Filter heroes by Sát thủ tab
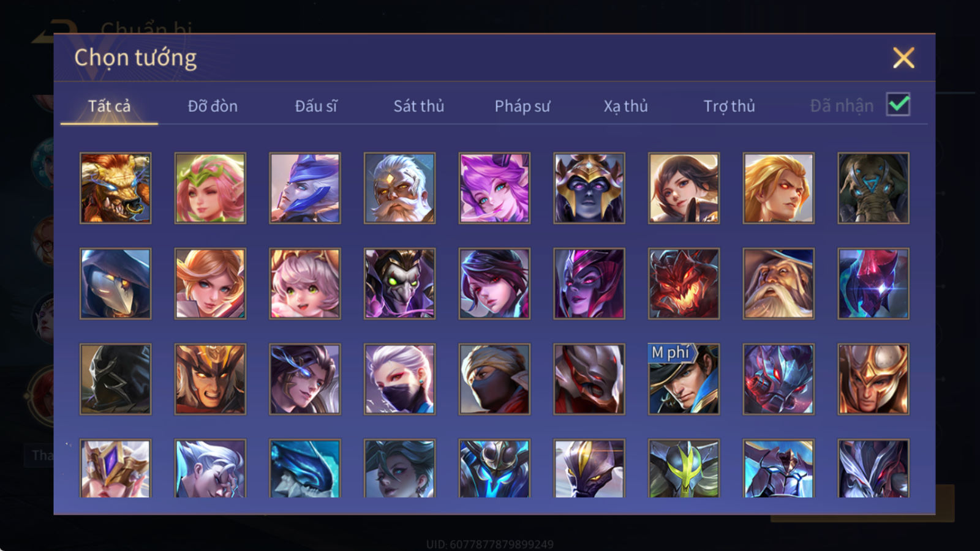The width and height of the screenshot is (980, 551). [419, 106]
